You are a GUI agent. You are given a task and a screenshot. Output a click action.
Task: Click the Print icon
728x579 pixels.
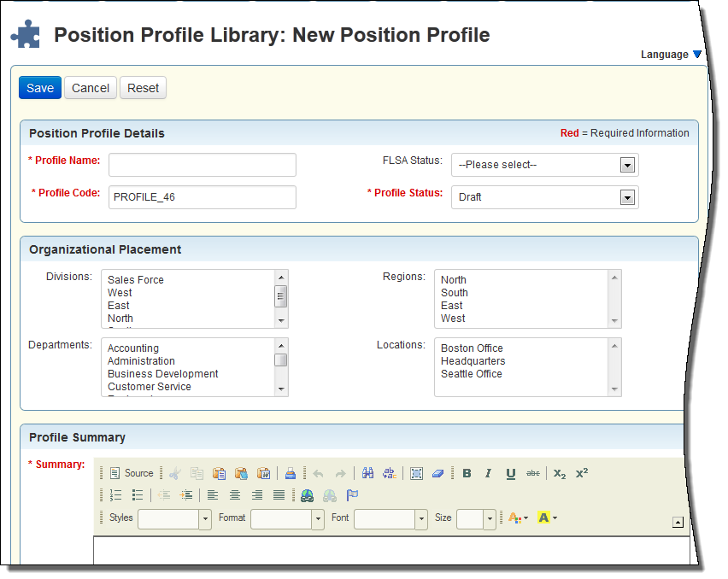(x=291, y=473)
